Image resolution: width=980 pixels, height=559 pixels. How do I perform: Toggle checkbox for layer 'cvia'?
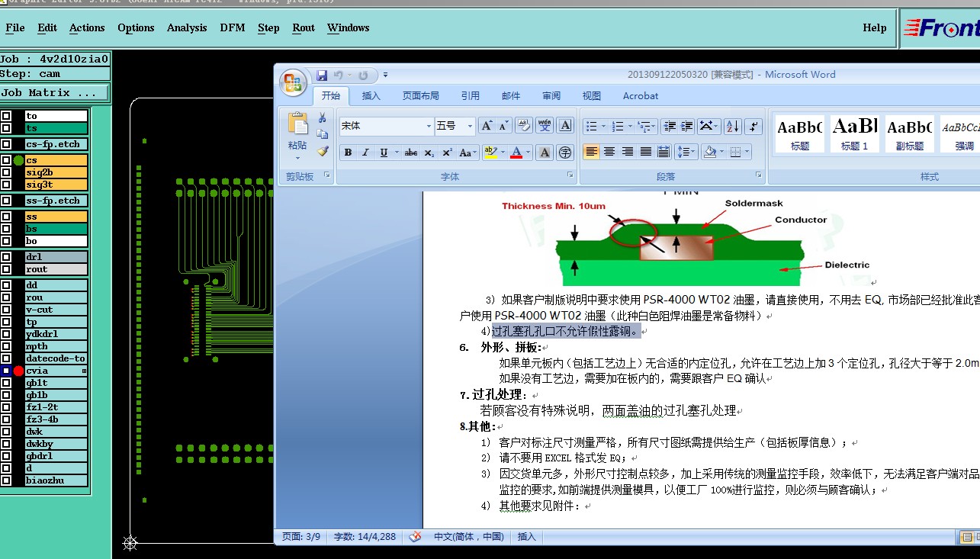(x=6, y=371)
